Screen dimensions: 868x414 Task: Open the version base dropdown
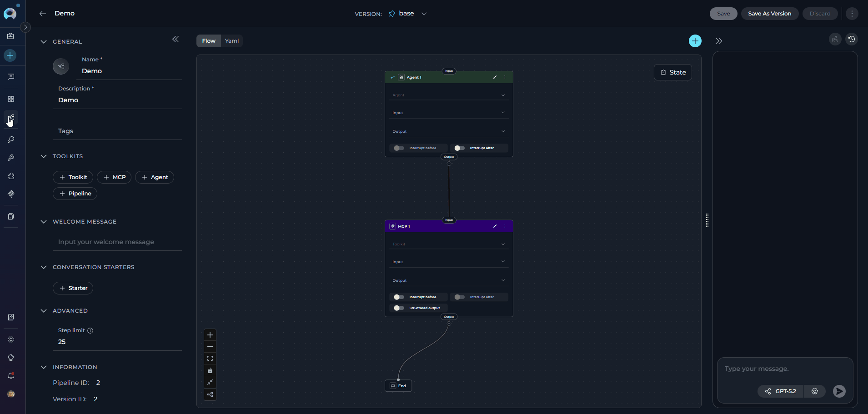coord(424,14)
